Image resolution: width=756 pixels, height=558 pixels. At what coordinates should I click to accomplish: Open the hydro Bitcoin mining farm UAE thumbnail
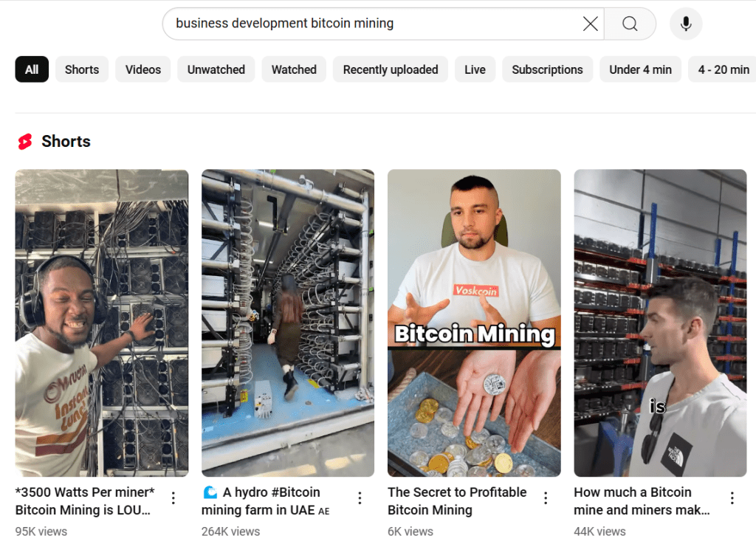pyautogui.click(x=287, y=323)
